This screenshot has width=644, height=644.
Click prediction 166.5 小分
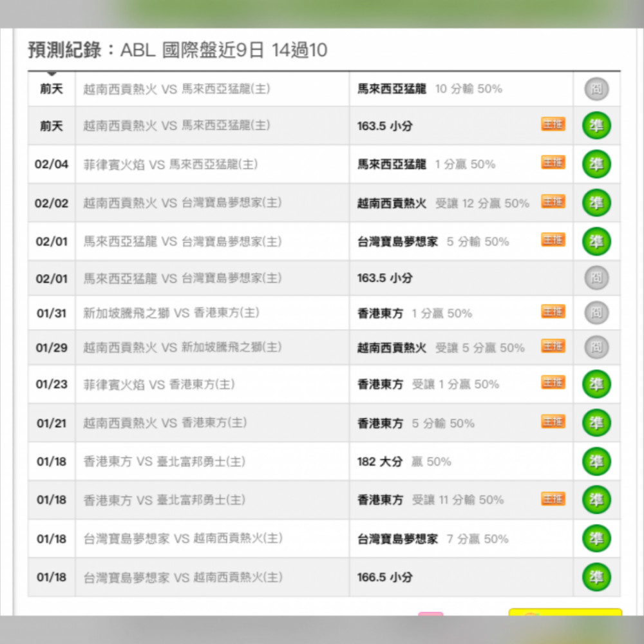385,577
